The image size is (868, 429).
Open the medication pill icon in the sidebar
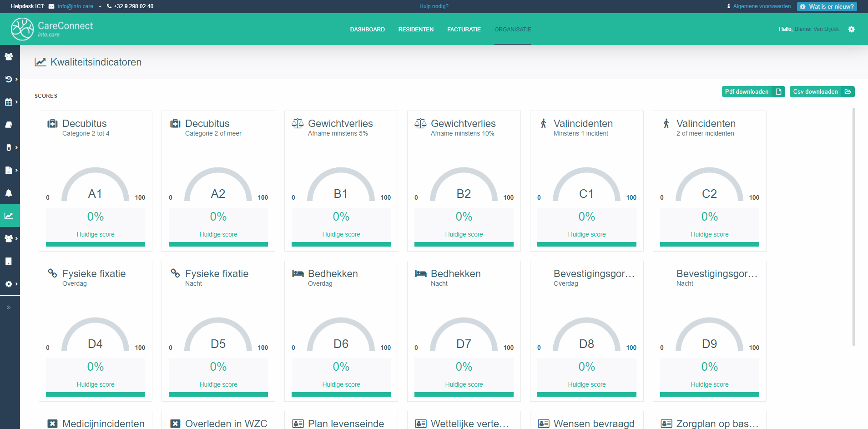coord(8,147)
